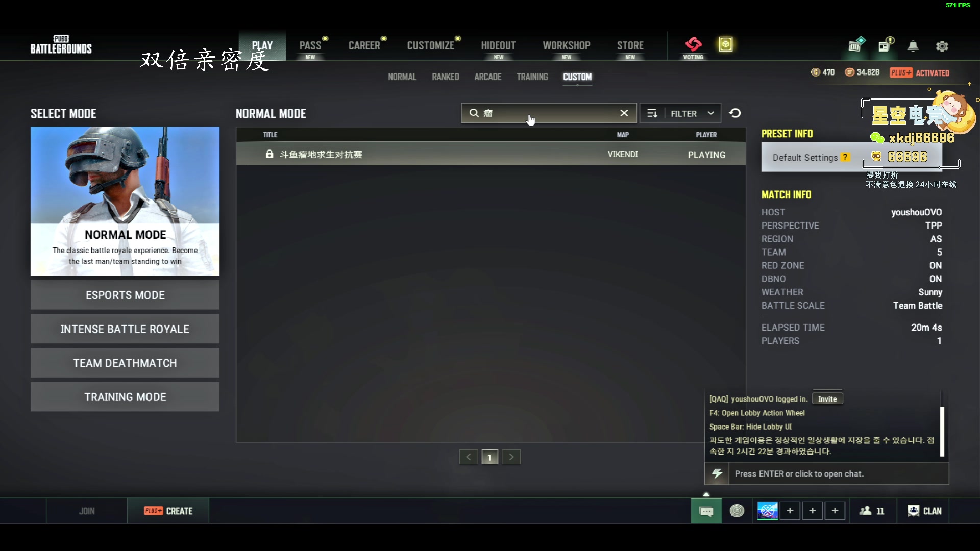980x551 pixels.
Task: Select the Custom sub-tab
Action: (x=577, y=77)
